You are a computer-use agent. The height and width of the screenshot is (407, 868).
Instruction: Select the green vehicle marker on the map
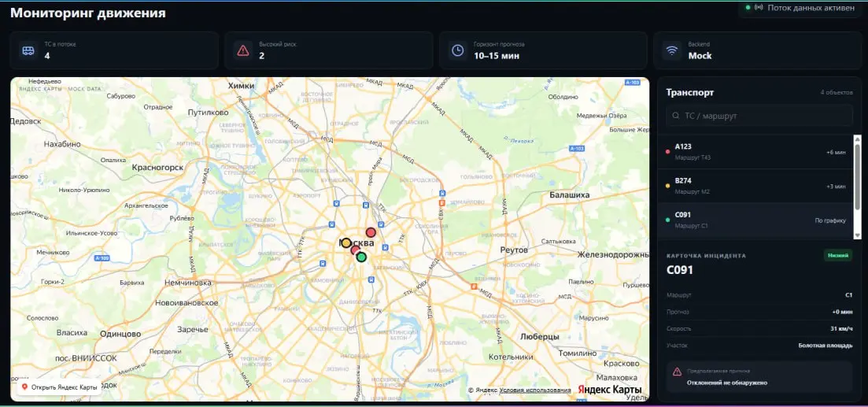pos(361,257)
